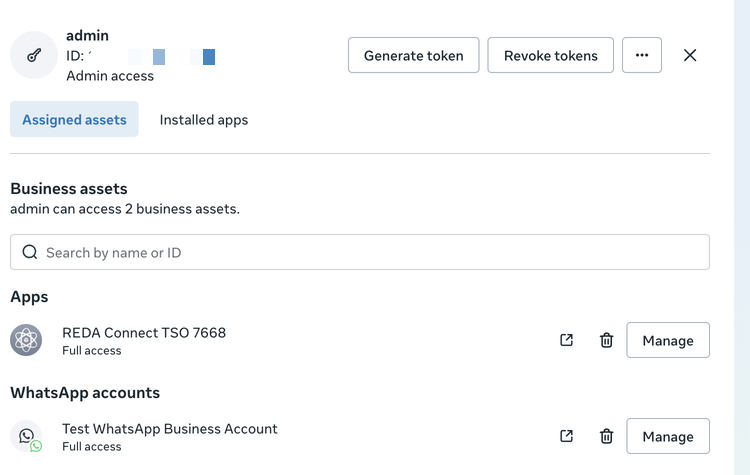Click Full access under REDA Connect TSO 7668

tap(92, 351)
